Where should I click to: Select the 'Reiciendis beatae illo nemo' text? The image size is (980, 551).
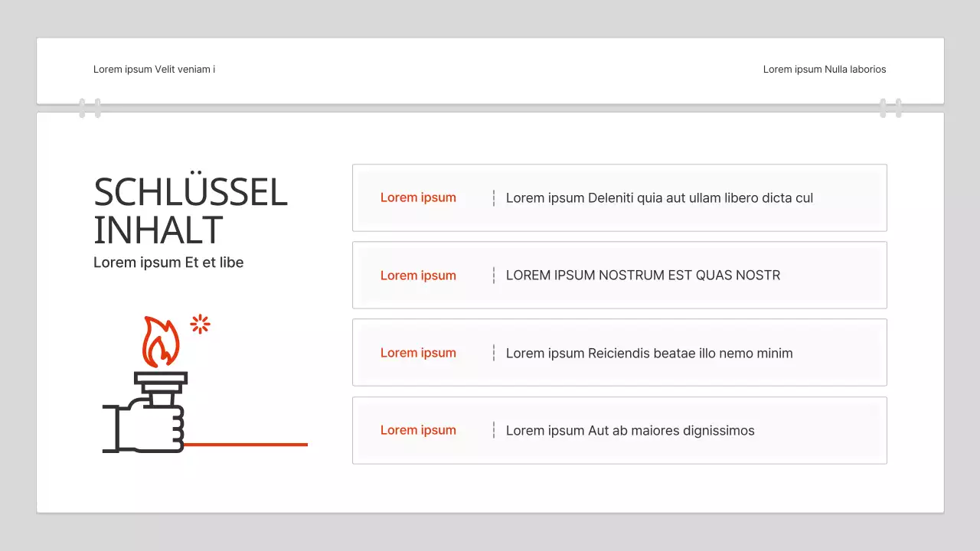pos(649,354)
